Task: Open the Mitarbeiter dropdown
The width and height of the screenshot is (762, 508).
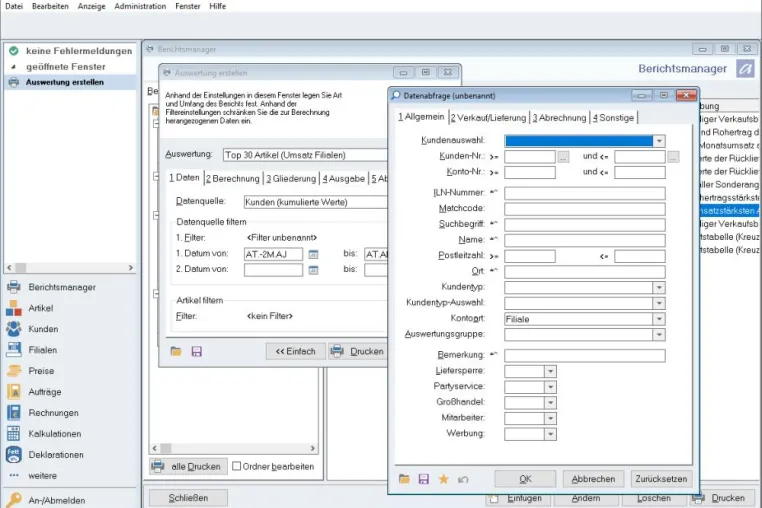Action: (x=550, y=418)
